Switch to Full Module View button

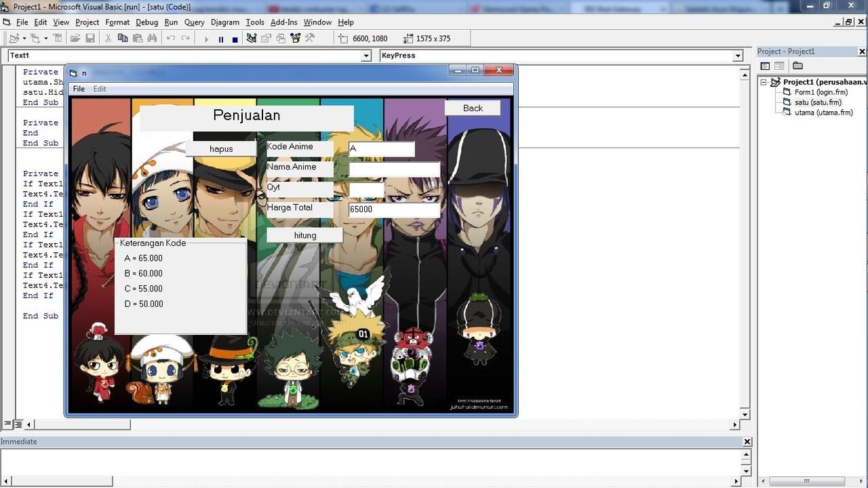coord(18,425)
